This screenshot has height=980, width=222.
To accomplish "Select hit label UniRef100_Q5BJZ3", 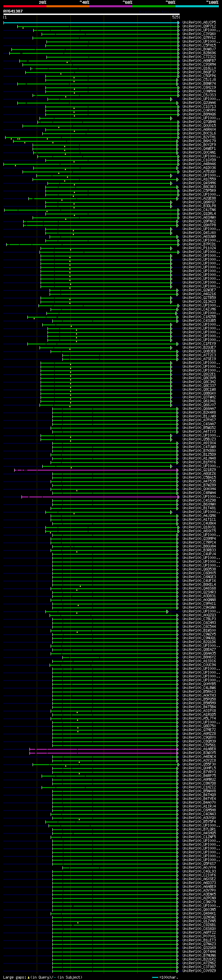I will click(x=199, y=439).
